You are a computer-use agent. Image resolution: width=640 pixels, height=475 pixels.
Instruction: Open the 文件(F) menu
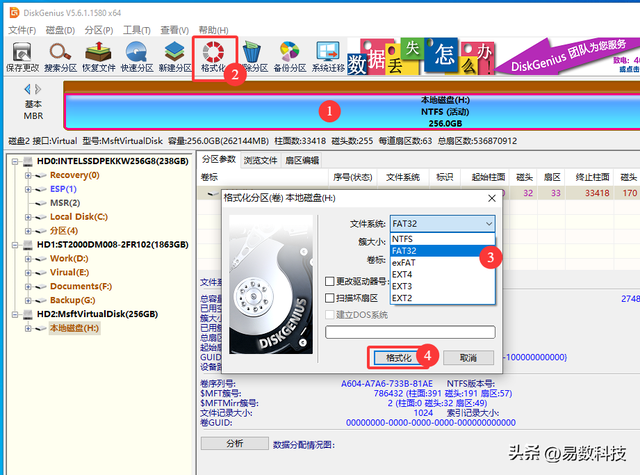(22, 30)
